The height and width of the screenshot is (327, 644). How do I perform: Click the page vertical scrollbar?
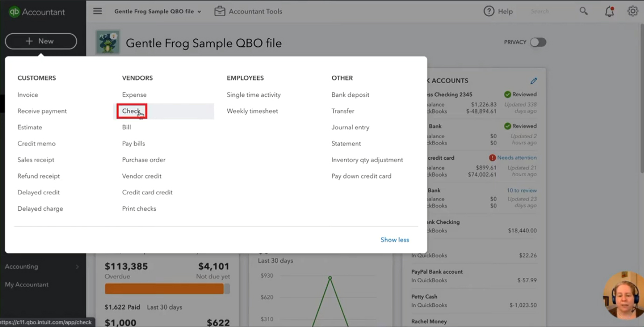[641, 98]
